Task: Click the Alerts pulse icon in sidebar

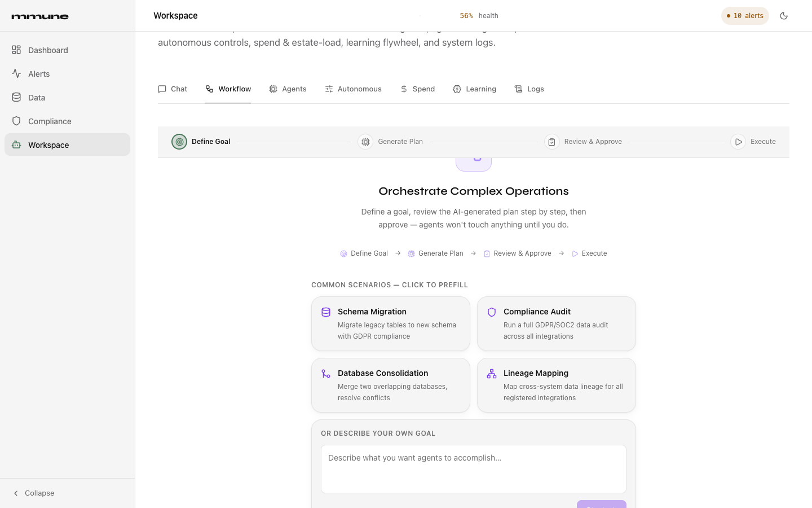Action: point(16,73)
